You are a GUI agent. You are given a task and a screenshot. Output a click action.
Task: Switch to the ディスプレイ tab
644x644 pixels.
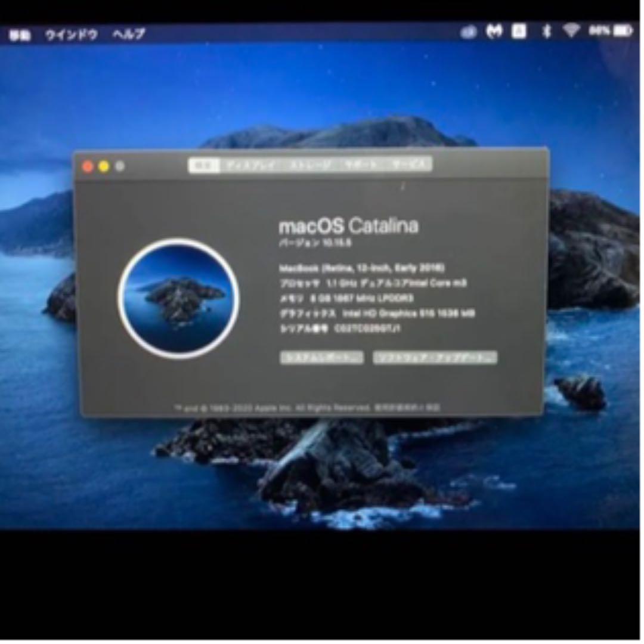tap(251, 165)
